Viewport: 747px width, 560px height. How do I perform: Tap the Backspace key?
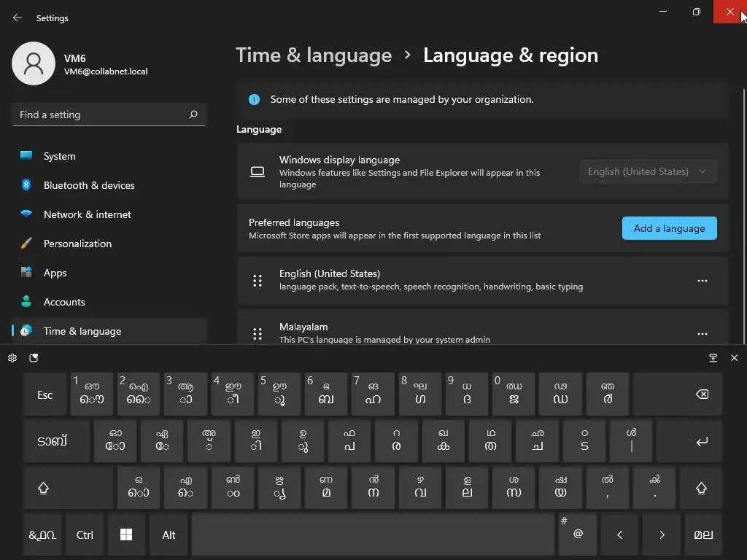coord(678,394)
